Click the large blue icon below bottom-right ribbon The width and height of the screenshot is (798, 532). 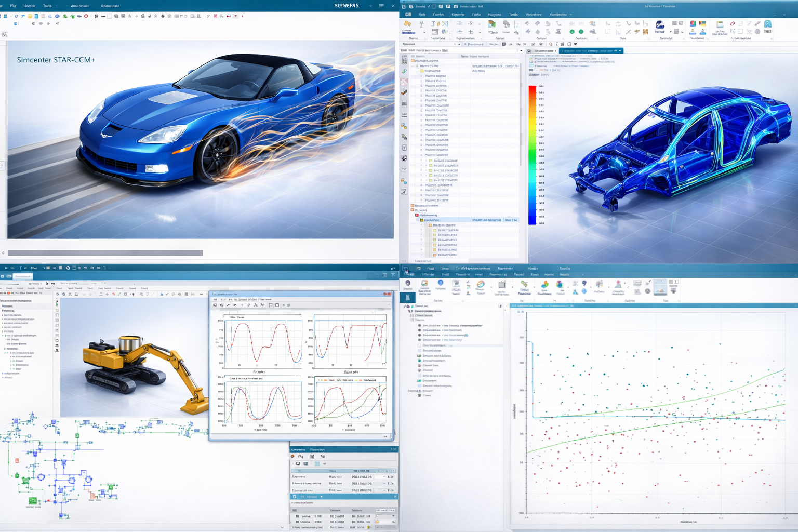(408, 297)
